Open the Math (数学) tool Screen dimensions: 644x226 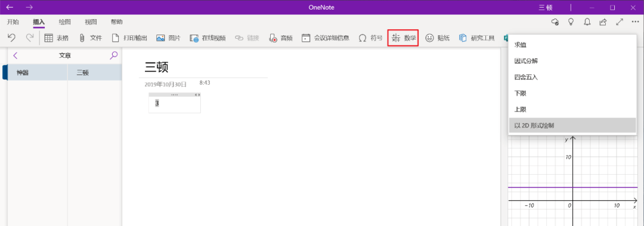(x=403, y=38)
